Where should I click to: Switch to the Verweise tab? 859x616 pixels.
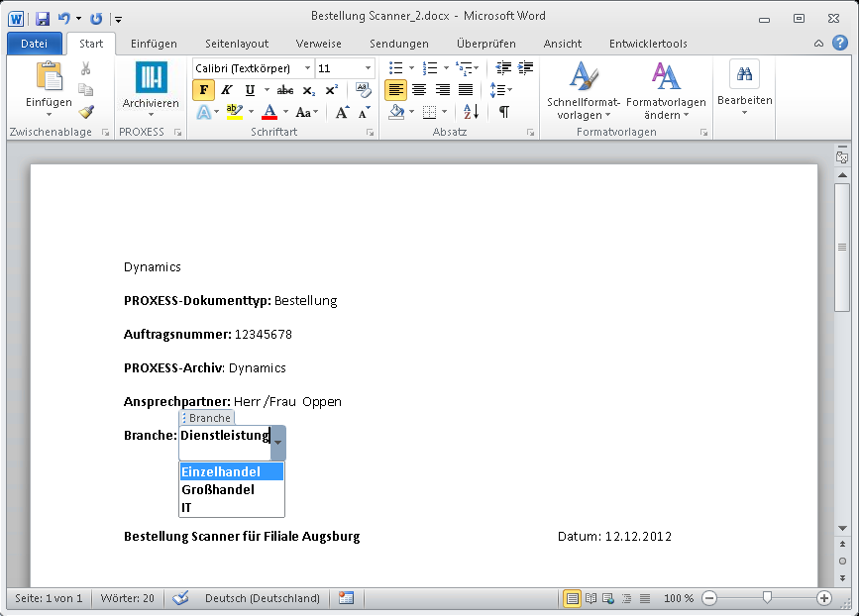319,44
